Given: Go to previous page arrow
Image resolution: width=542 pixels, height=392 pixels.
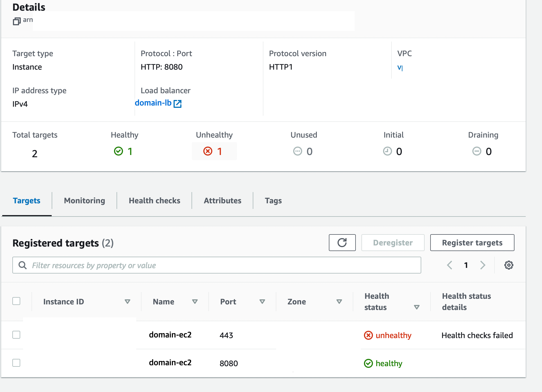Looking at the screenshot, I should [450, 265].
